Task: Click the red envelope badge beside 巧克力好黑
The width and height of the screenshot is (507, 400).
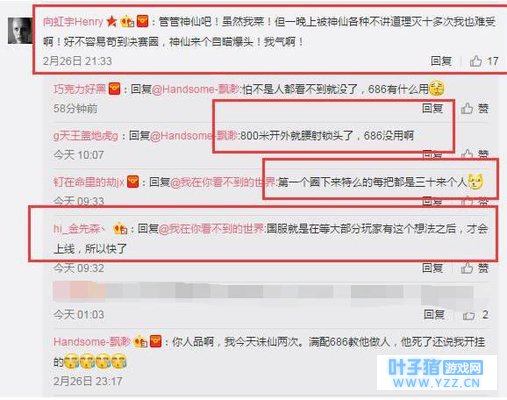Action: 114,89
